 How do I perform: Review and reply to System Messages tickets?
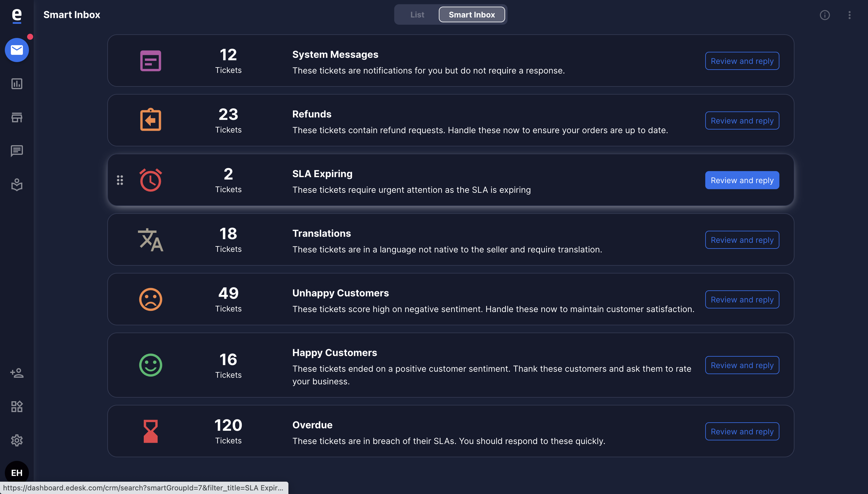pyautogui.click(x=742, y=61)
